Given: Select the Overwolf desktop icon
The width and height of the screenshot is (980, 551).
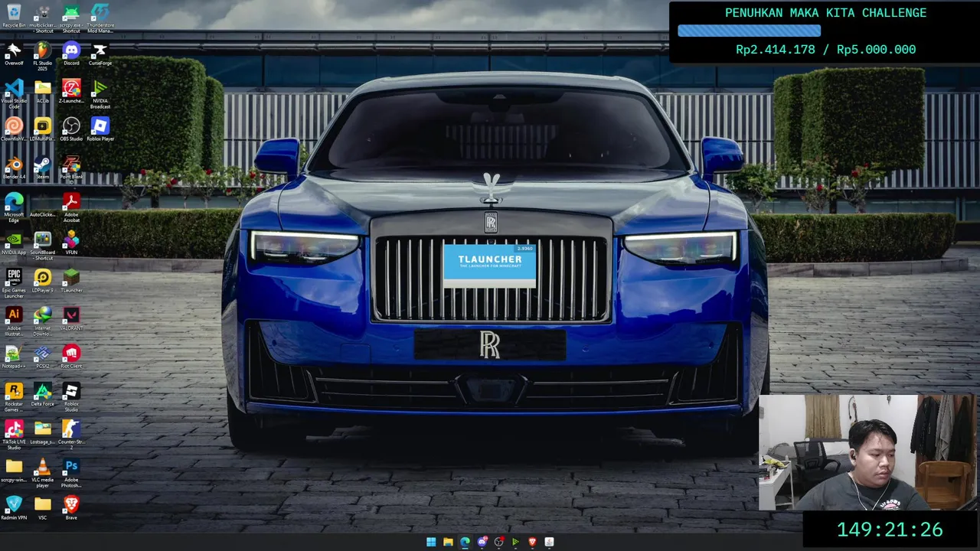Looking at the screenshot, I should point(14,54).
